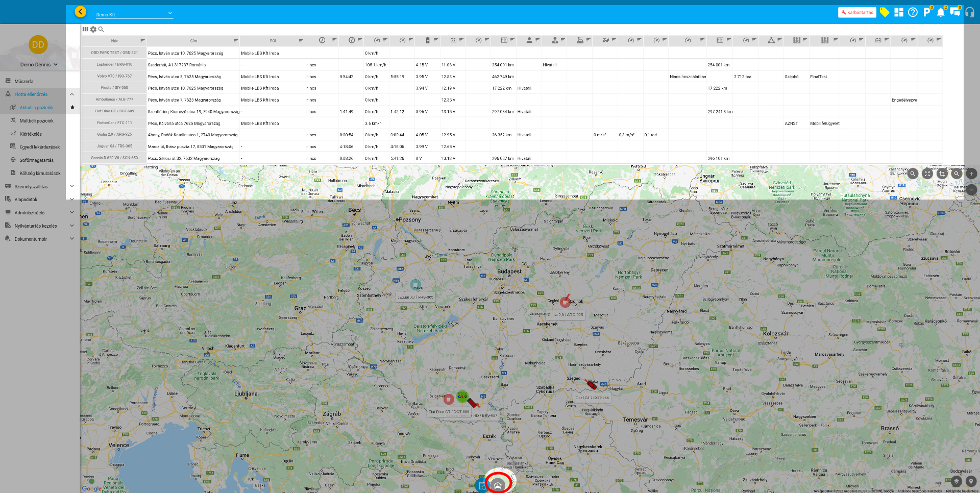Click the yellow back arrow button
The image size is (980, 493).
(x=81, y=12)
